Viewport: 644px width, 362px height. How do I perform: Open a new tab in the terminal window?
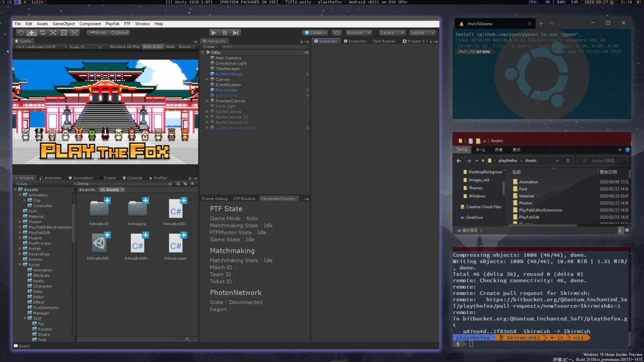541,24
